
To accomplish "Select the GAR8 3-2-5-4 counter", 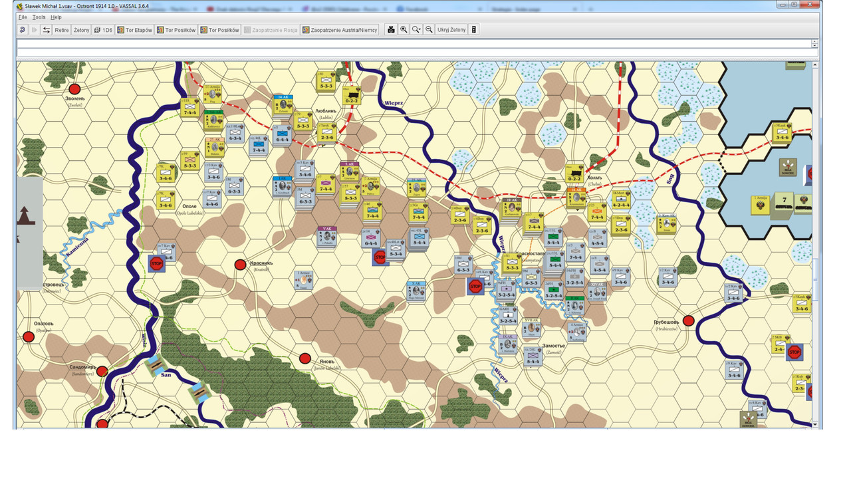I will tap(509, 316).
